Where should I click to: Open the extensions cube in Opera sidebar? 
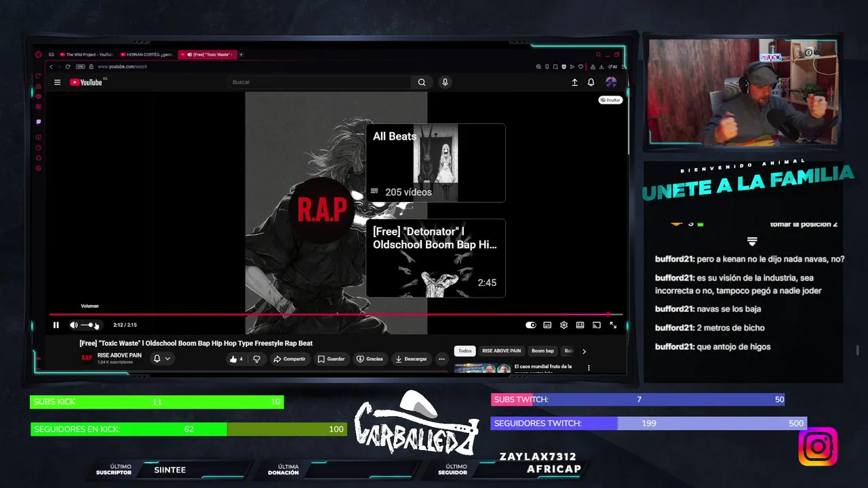coord(39,157)
